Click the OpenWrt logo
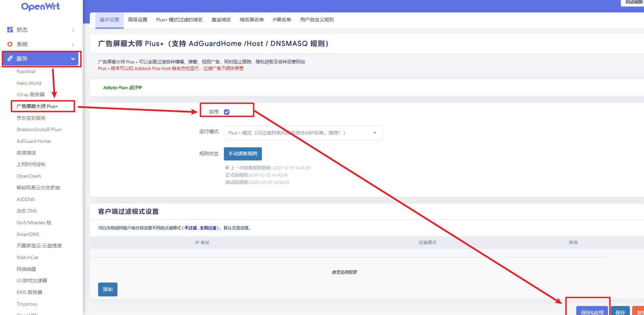644x315 pixels. point(40,7)
